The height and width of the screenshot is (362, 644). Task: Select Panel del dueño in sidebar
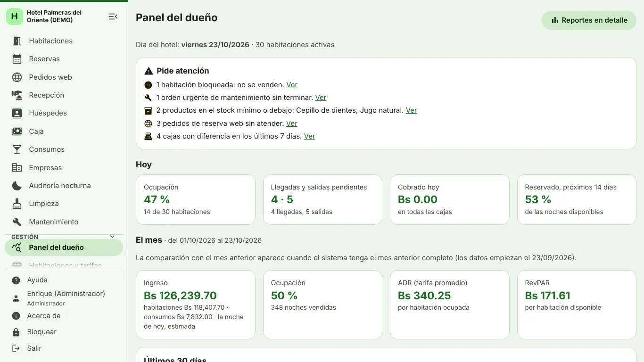click(64, 247)
